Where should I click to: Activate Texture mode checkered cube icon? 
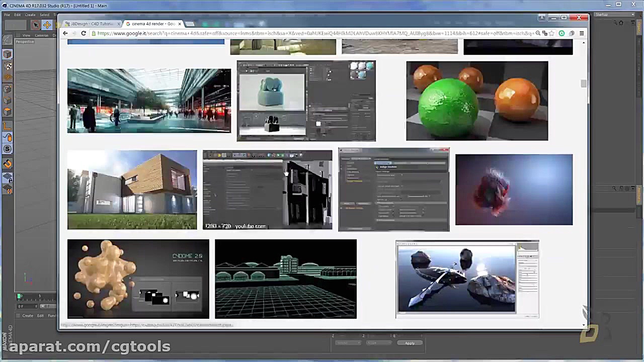8,66
